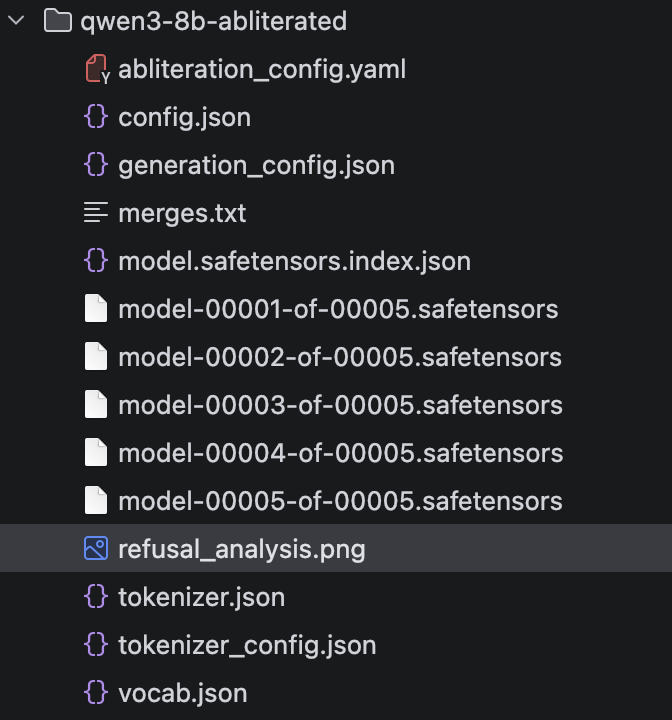Open the tokenizer.json file

(x=201, y=597)
